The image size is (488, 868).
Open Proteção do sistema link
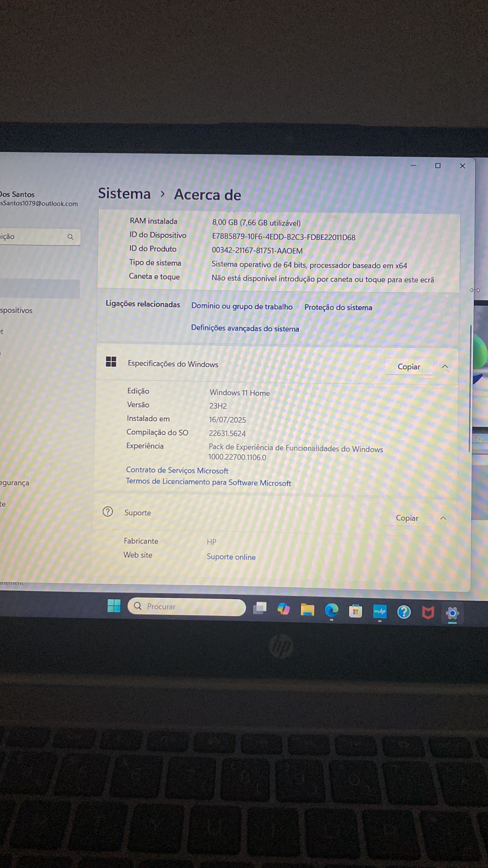tap(338, 307)
